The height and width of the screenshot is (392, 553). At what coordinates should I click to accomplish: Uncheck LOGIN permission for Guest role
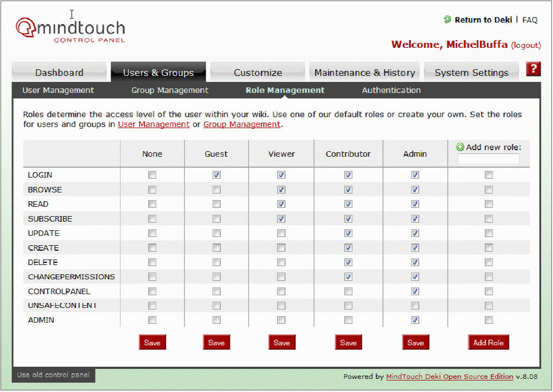(216, 175)
